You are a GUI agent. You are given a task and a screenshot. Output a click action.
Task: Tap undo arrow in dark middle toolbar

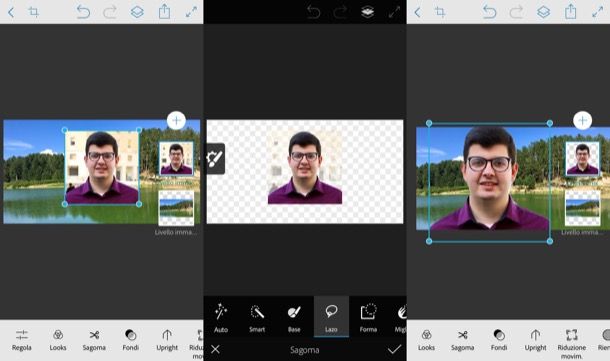tap(314, 12)
